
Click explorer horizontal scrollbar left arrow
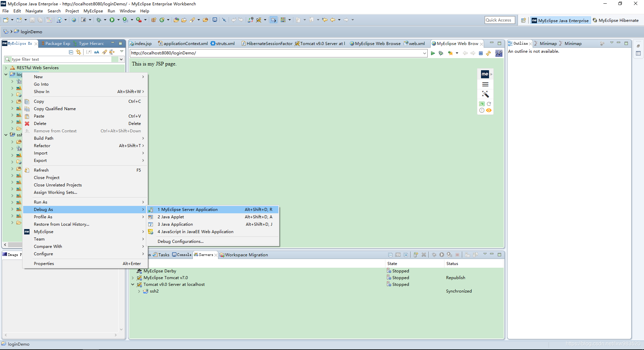coord(5,245)
